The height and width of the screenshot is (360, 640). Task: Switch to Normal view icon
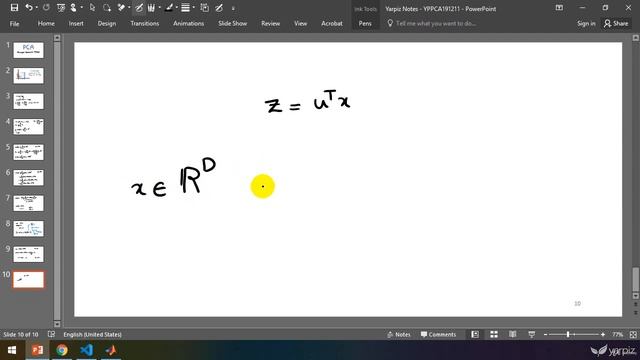click(x=475, y=334)
